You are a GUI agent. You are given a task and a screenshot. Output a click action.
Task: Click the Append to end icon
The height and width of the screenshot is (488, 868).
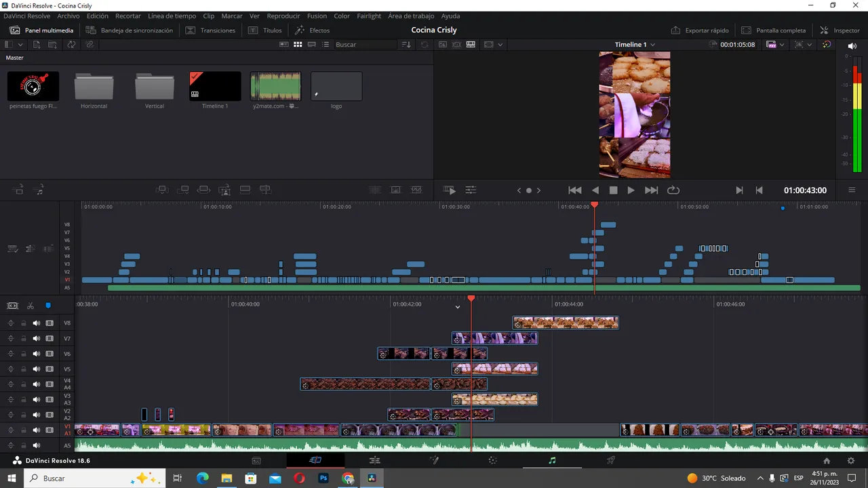pyautogui.click(x=183, y=190)
